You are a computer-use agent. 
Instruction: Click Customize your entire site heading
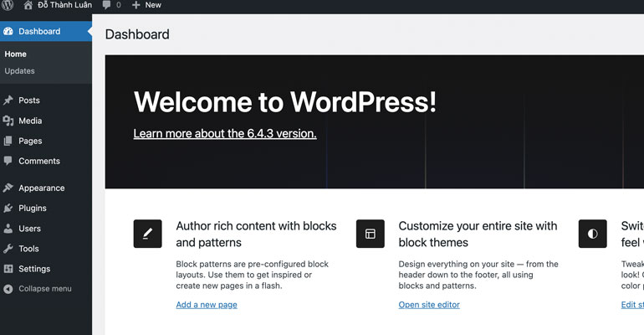pos(478,234)
